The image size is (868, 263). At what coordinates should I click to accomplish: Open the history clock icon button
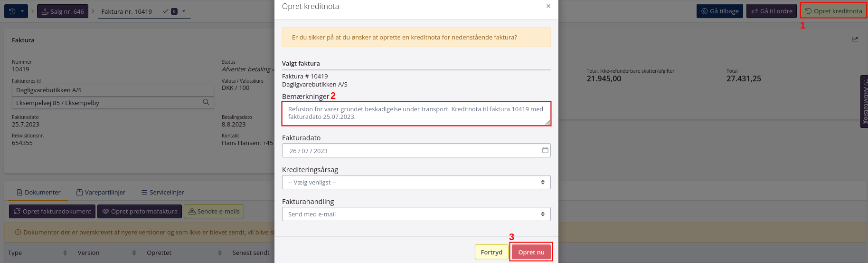tap(13, 11)
